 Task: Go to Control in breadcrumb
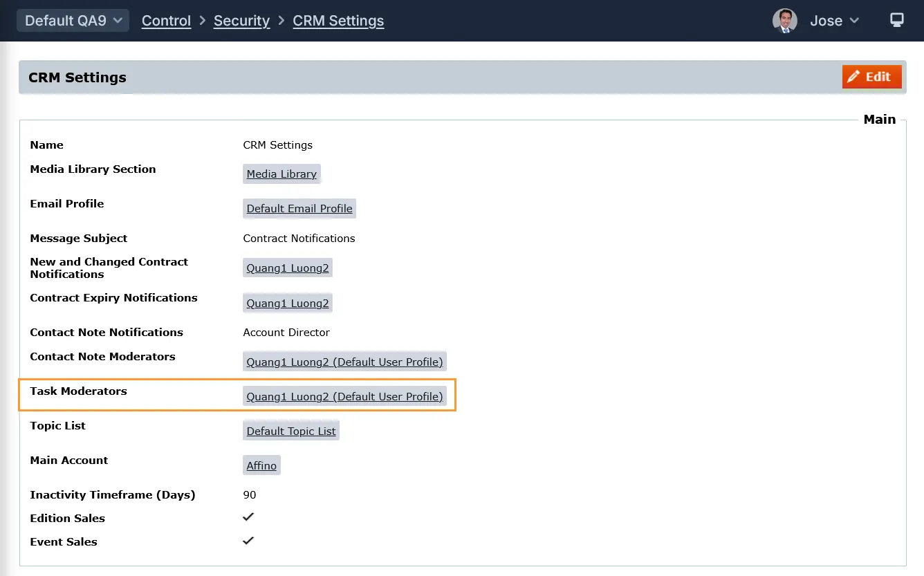click(166, 21)
